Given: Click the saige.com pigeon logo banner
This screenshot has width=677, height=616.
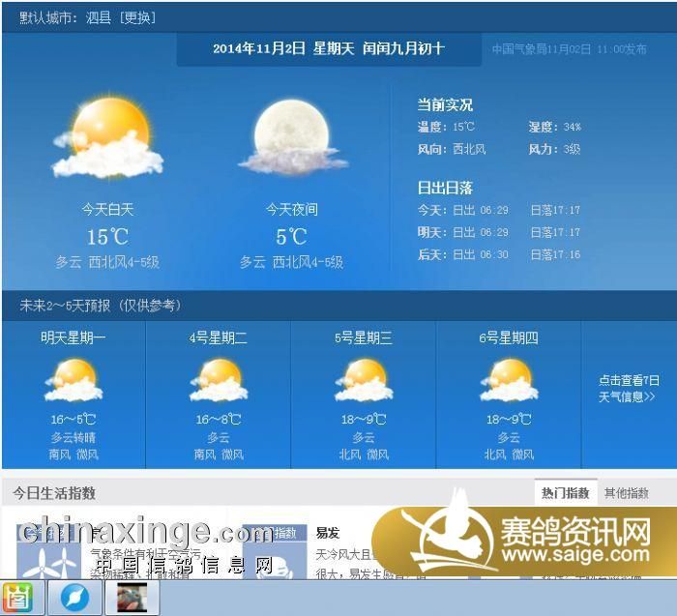Looking at the screenshot, I should [x=527, y=540].
